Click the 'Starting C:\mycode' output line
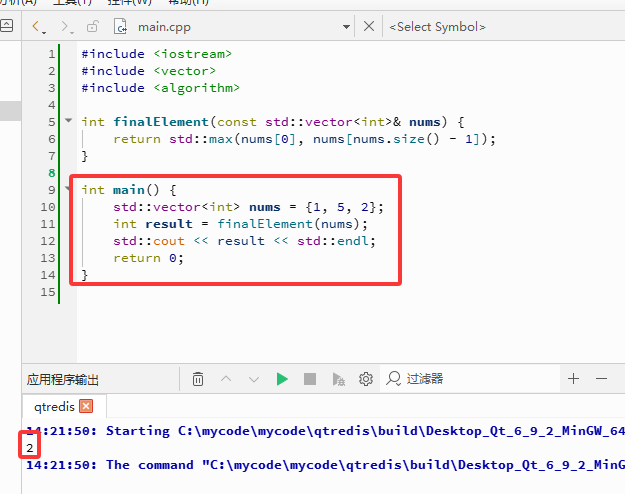Viewport: 625px width, 494px height. coord(325,431)
